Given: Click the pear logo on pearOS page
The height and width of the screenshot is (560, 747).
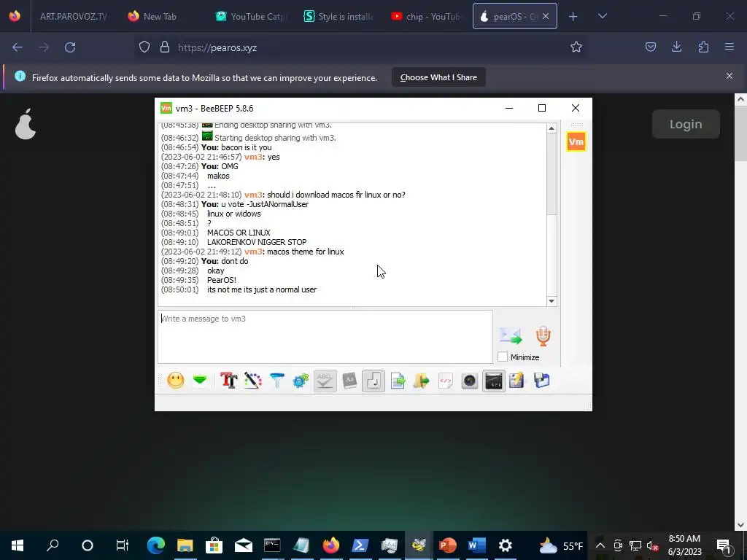Looking at the screenshot, I should (x=26, y=124).
